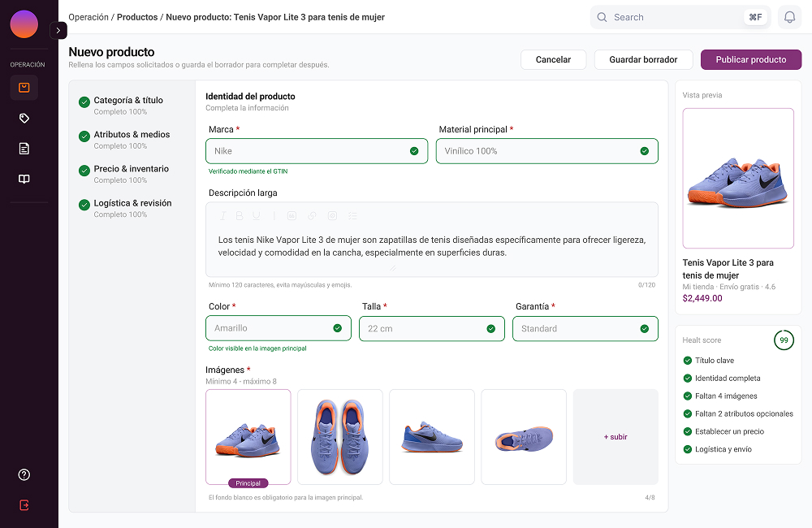This screenshot has height=528, width=812.
Task: Open the document icon in sidebar
Action: (24, 149)
